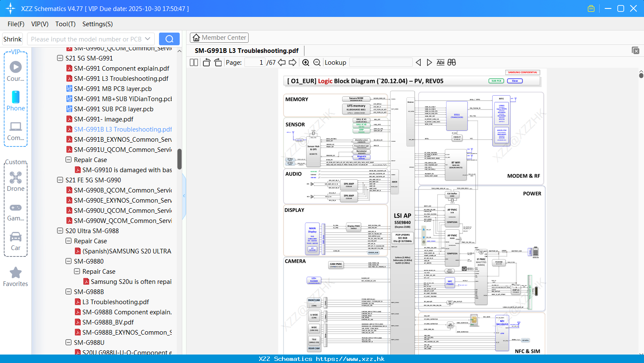Click the Shrink button
Image resolution: width=644 pixels, height=363 pixels.
pyautogui.click(x=13, y=39)
